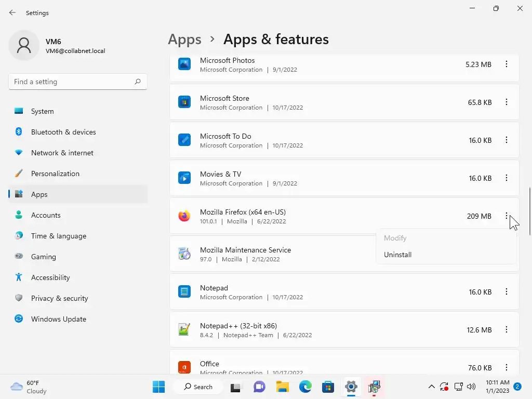532x399 pixels.
Task: Click the volume speaker tray icon
Action: [471, 387]
